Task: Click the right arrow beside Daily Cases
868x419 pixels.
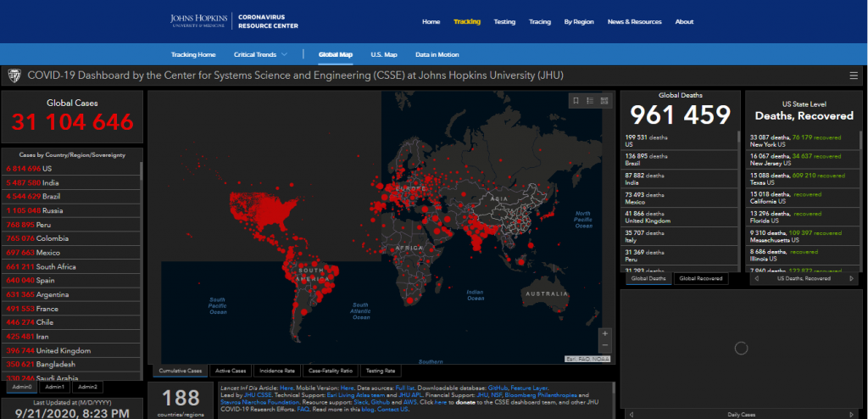Action: [x=851, y=414]
